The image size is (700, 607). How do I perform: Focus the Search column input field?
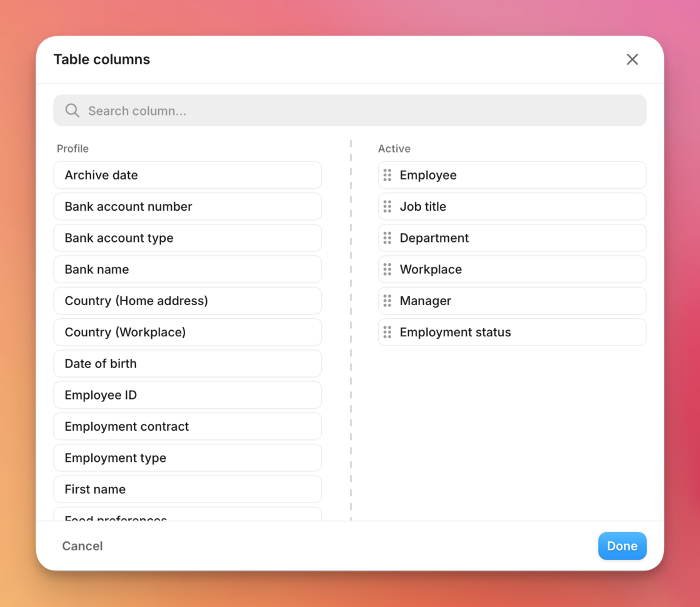362,111
